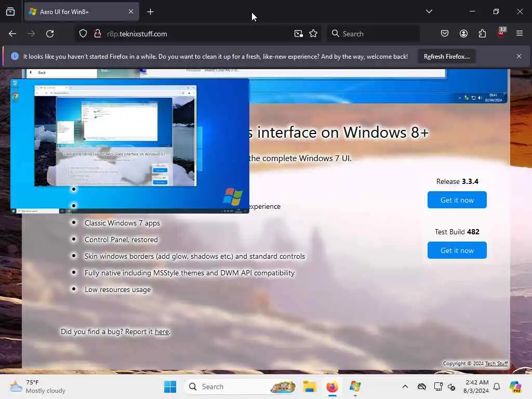Click the taskbar Search box
Image resolution: width=532 pixels, height=399 pixels.
(241, 387)
